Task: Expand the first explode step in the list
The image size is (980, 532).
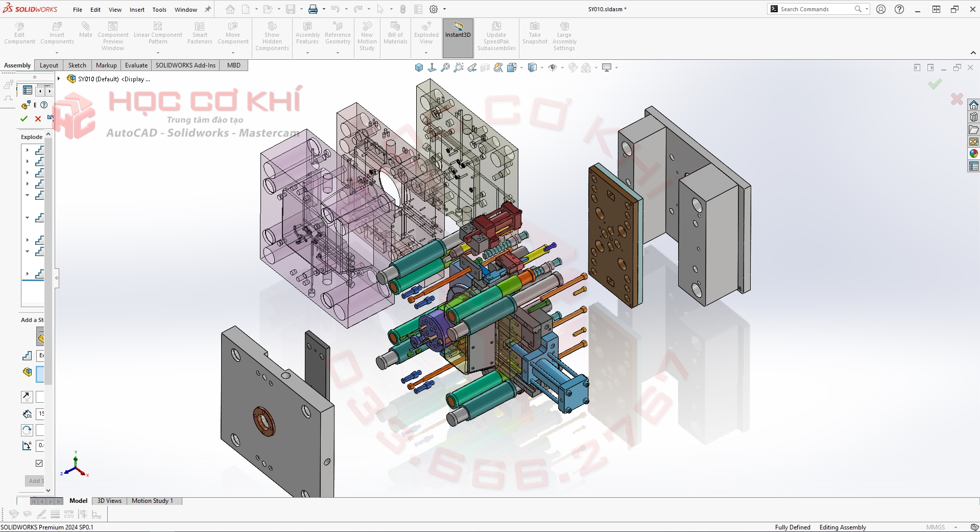Action: tap(27, 150)
